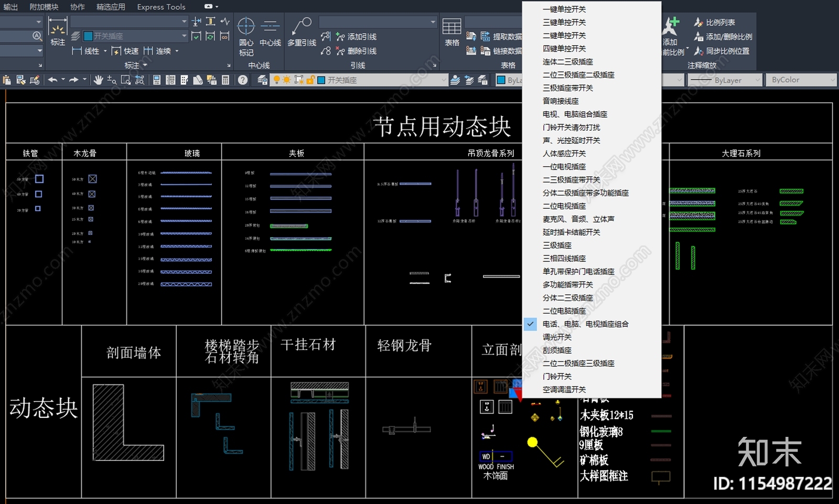Image resolution: width=839 pixels, height=504 pixels.
Task: Open the help question mark icon
Action: (243, 80)
